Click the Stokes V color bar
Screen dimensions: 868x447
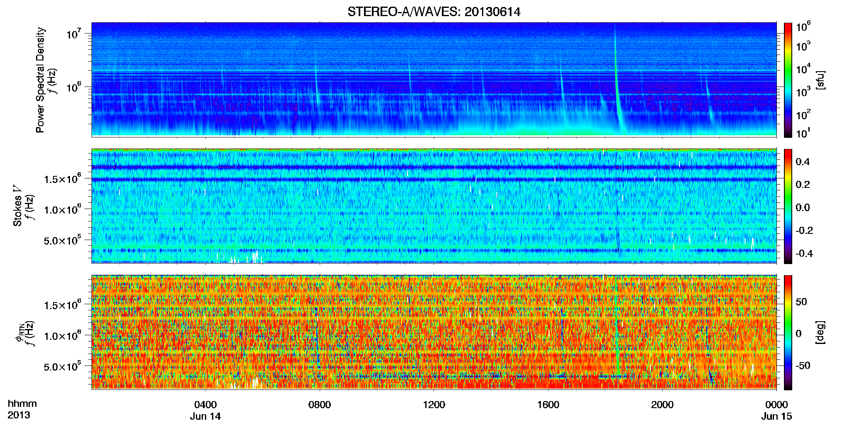[x=788, y=206]
